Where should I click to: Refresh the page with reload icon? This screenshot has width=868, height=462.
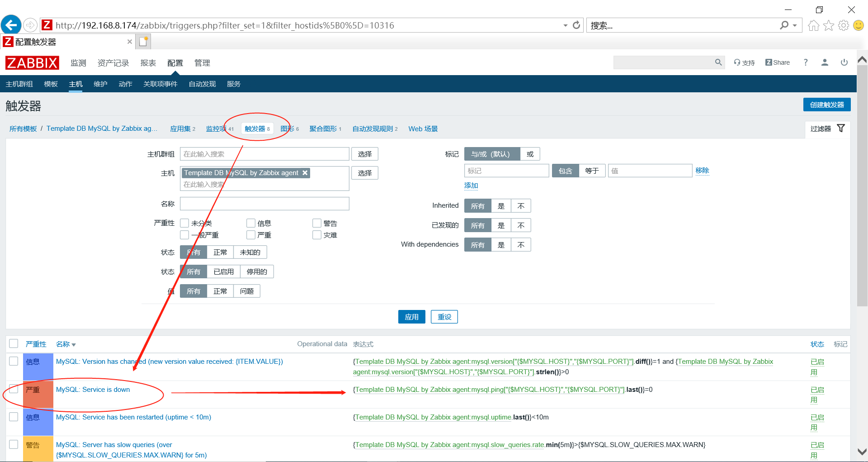576,25
